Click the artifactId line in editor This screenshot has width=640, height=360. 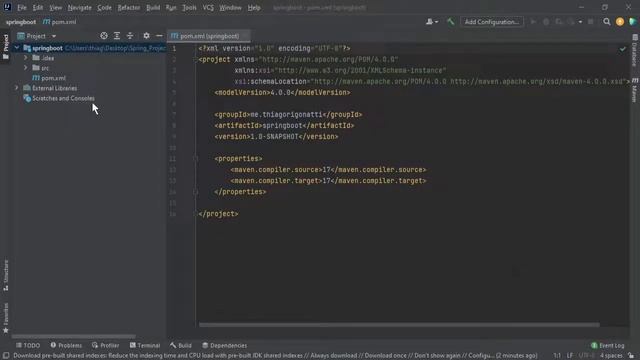[x=284, y=126]
